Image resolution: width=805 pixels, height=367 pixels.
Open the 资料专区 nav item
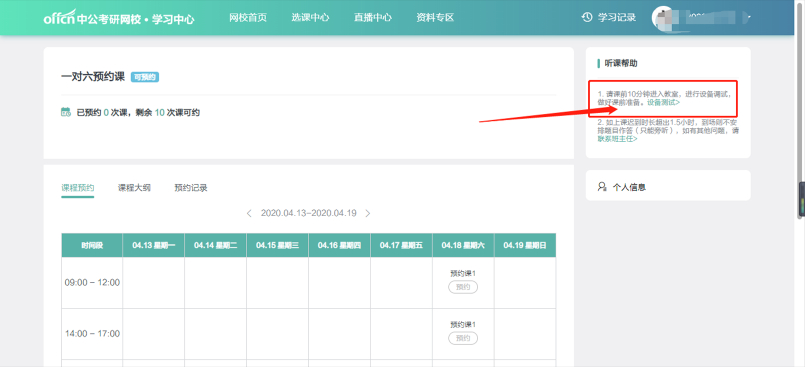click(x=435, y=17)
